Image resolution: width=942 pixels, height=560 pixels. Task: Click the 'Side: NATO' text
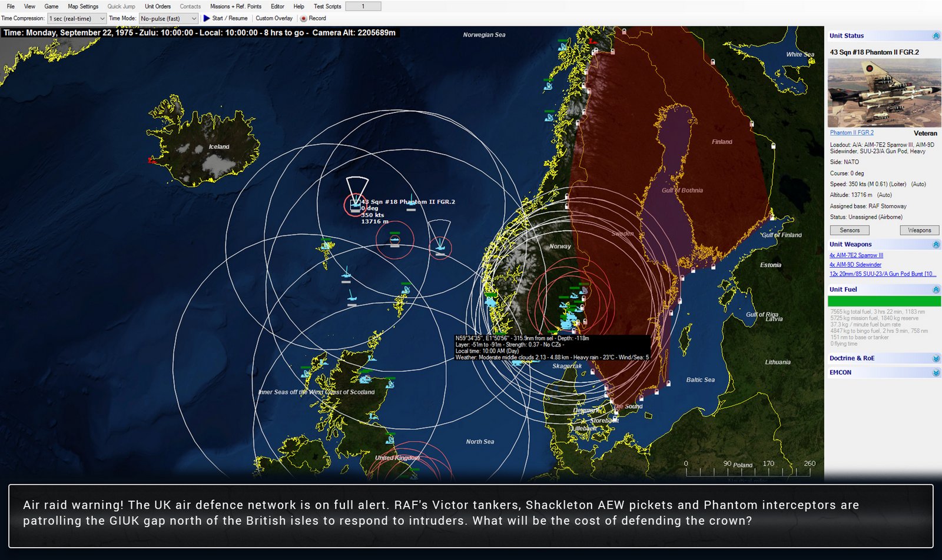pos(844,162)
